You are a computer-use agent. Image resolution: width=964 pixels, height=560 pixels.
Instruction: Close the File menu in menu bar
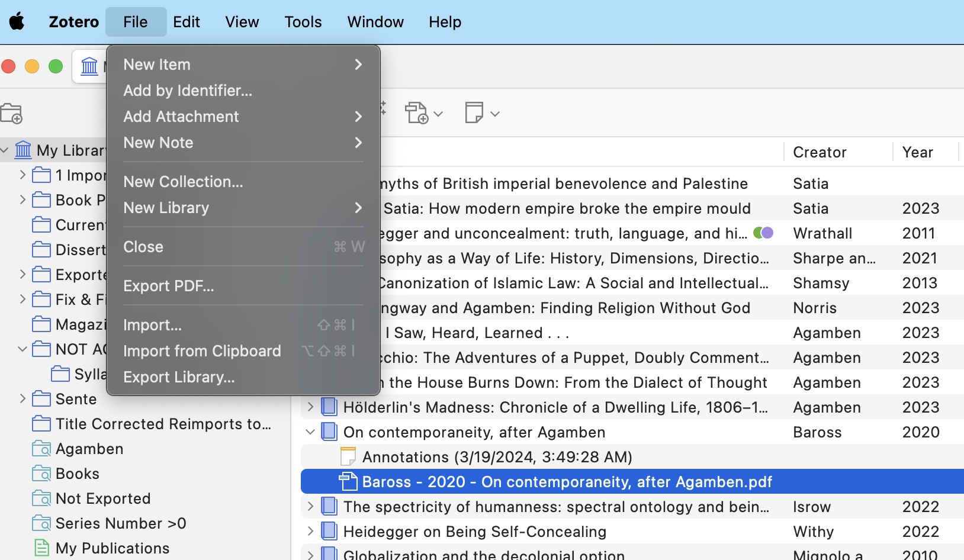[136, 22]
